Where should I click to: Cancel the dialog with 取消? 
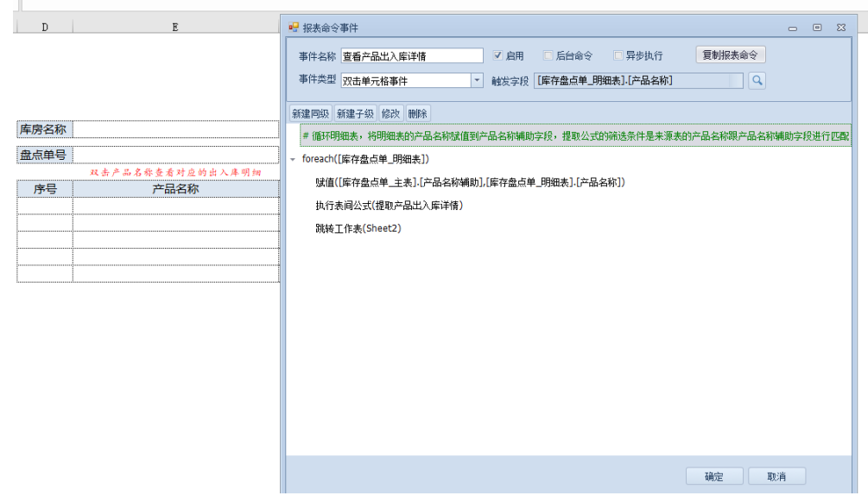click(x=776, y=476)
